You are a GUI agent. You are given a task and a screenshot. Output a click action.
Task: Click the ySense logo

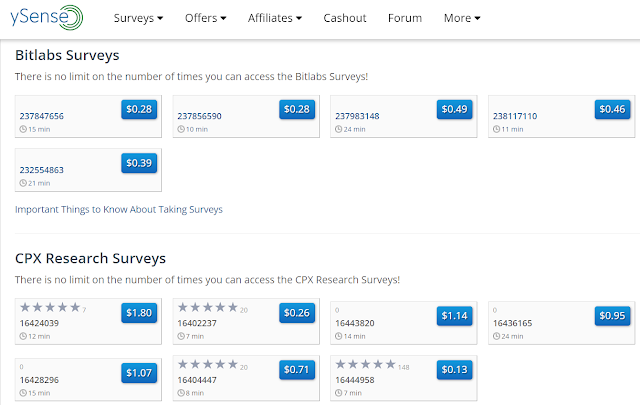pos(47,17)
